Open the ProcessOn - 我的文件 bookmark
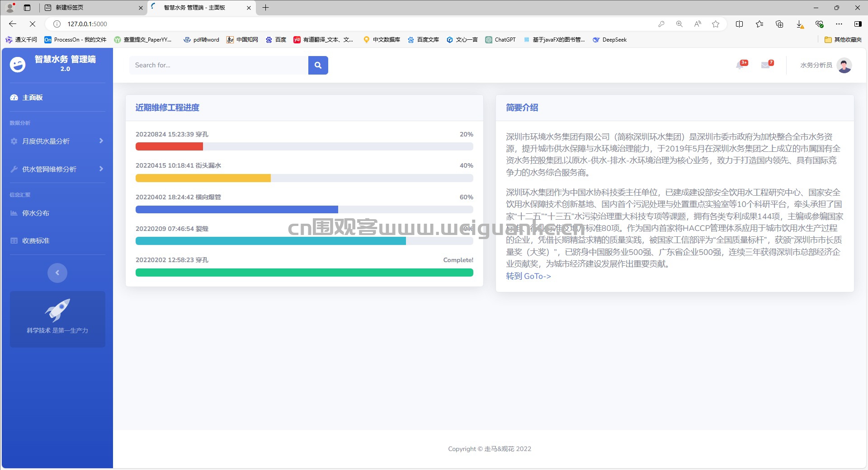This screenshot has width=868, height=470. 75,40
